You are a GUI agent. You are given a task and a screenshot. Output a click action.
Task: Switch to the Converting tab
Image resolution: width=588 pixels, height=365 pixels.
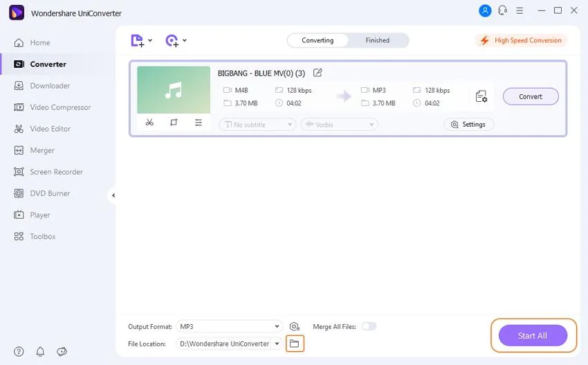318,40
